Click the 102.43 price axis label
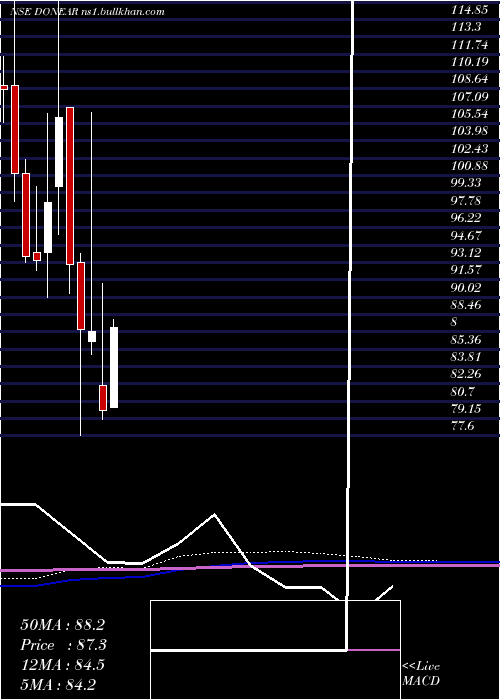 [469, 148]
